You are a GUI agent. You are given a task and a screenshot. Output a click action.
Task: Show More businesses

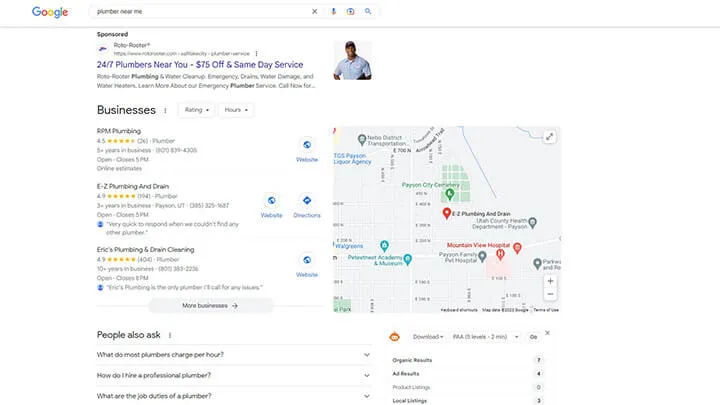pyautogui.click(x=210, y=306)
